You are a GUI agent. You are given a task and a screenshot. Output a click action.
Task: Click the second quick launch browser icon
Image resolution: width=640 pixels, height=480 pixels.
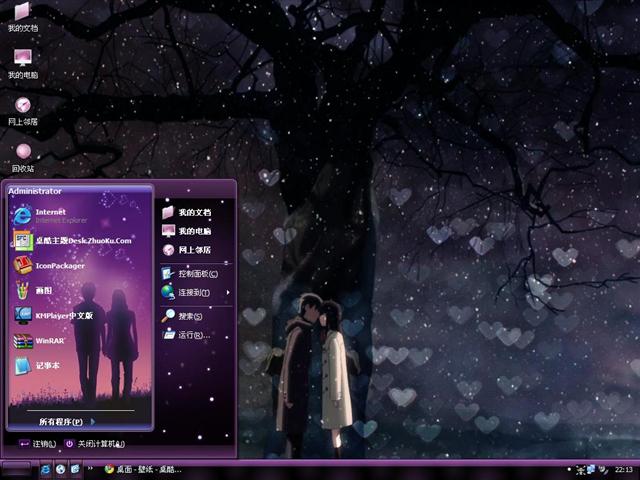click(60, 469)
